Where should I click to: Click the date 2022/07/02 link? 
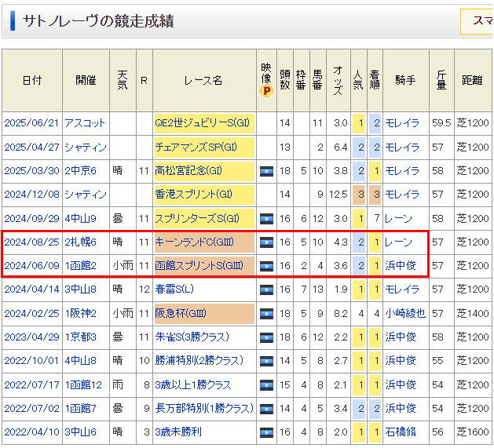[x=31, y=408]
